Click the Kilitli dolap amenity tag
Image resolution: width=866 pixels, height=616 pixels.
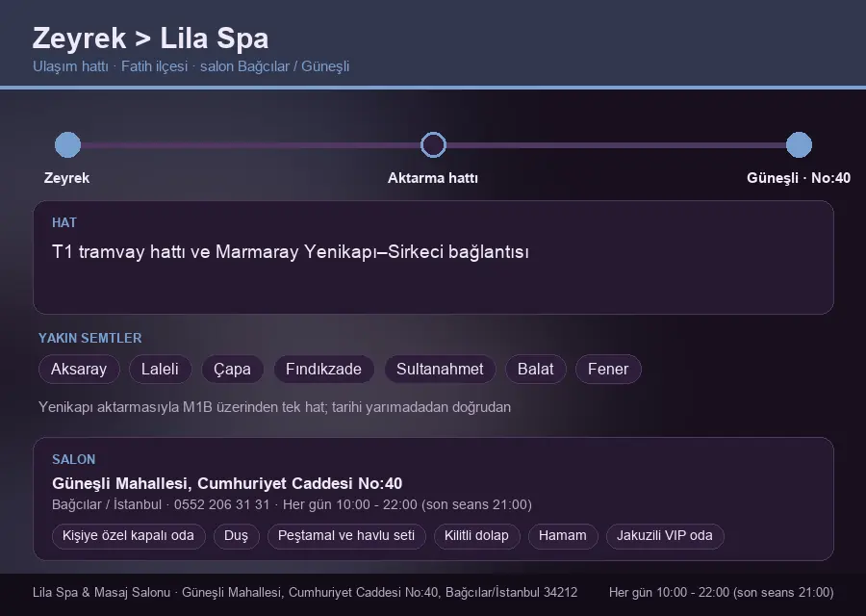(x=476, y=536)
